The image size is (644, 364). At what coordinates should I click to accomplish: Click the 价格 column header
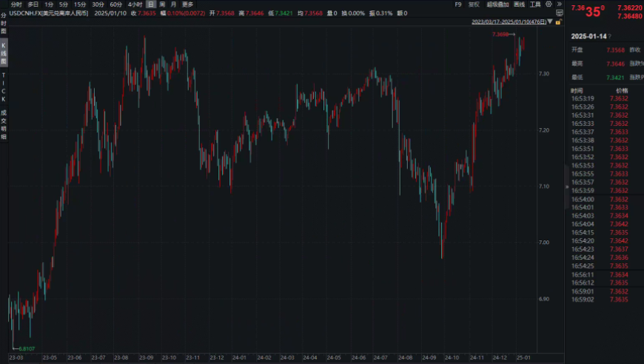[x=622, y=91]
